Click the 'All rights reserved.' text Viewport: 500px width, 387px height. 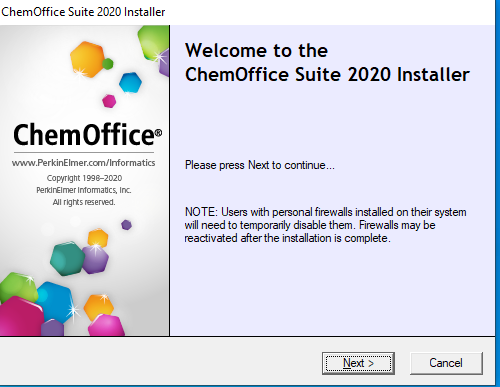(x=84, y=202)
